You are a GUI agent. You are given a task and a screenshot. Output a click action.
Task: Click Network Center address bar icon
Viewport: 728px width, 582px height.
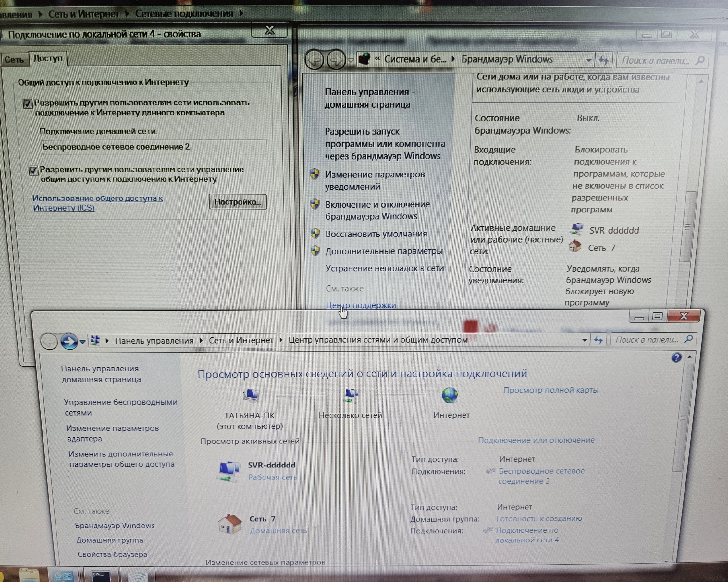(95, 340)
